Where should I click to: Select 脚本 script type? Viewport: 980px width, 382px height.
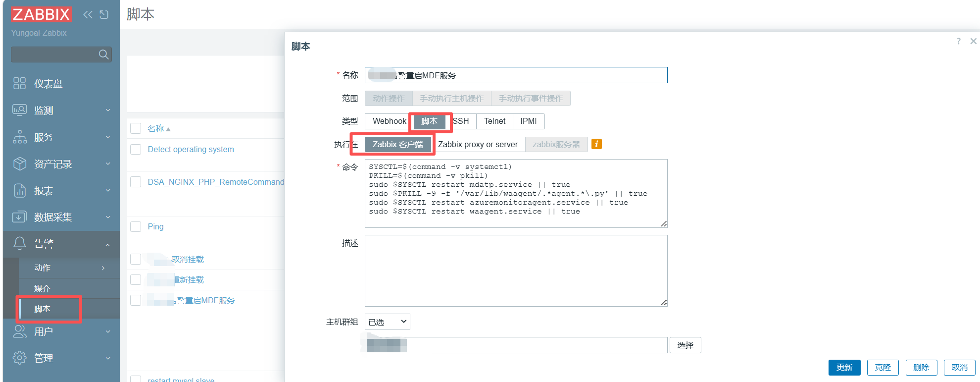pos(429,121)
